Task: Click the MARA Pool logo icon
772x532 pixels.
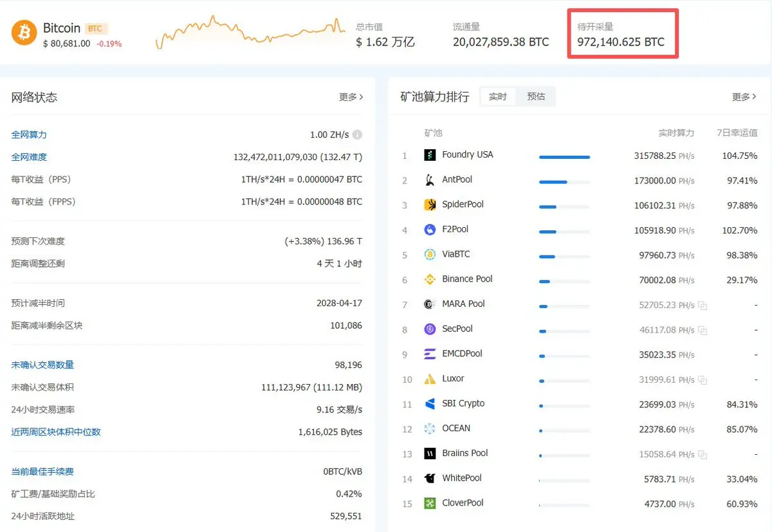Action: (430, 304)
